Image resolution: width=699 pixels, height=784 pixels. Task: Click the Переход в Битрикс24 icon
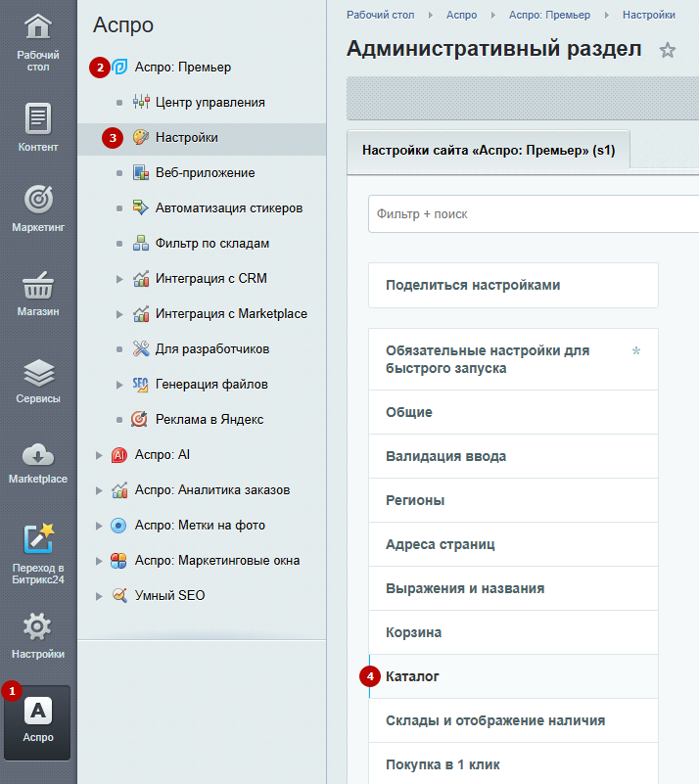[38, 538]
